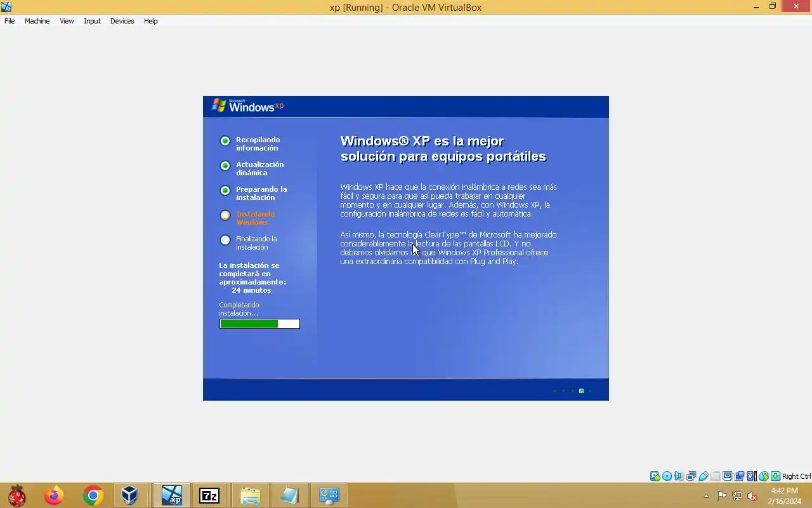Click the Instalando Windows step indicator
Viewport: 812px width, 508px height.
pos(225,215)
